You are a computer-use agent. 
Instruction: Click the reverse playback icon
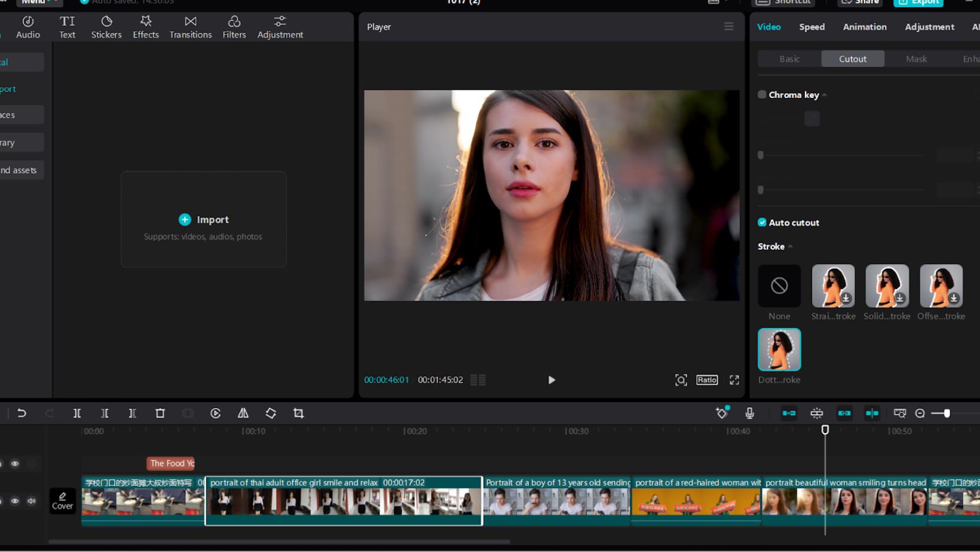[x=216, y=413]
